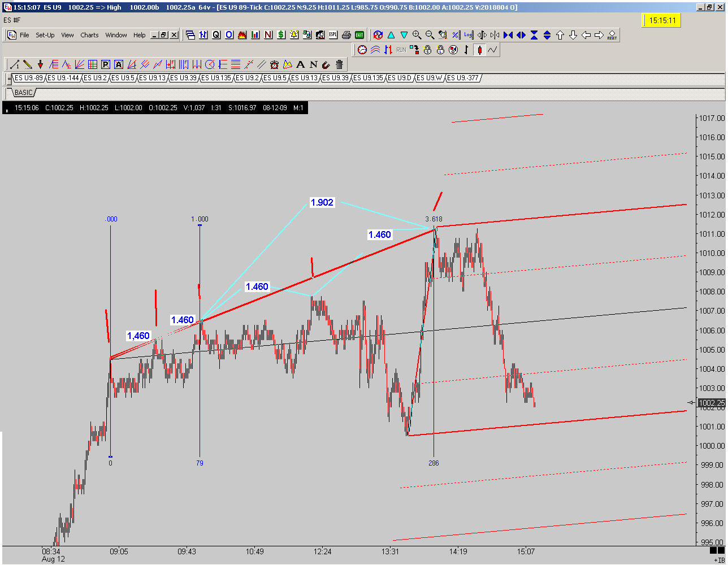Click the zoom in magnifier icon
728x565 pixels.
(x=417, y=35)
